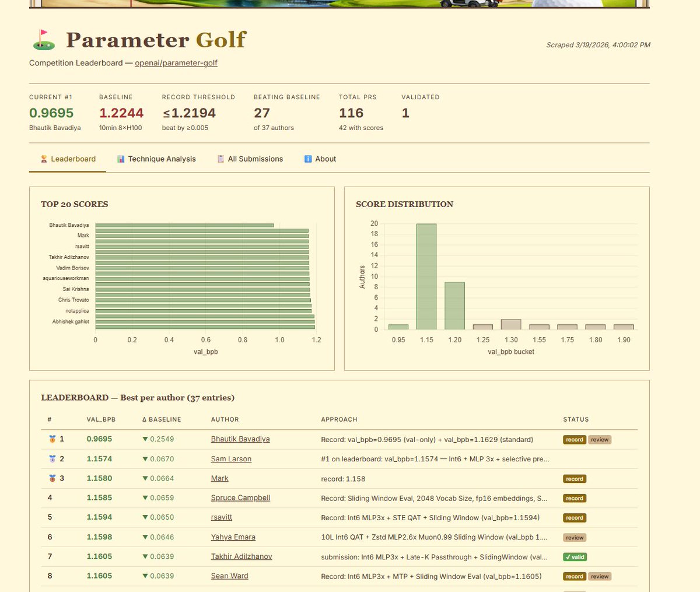Open the All Submissions tab
The image size is (700, 592).
coord(250,159)
